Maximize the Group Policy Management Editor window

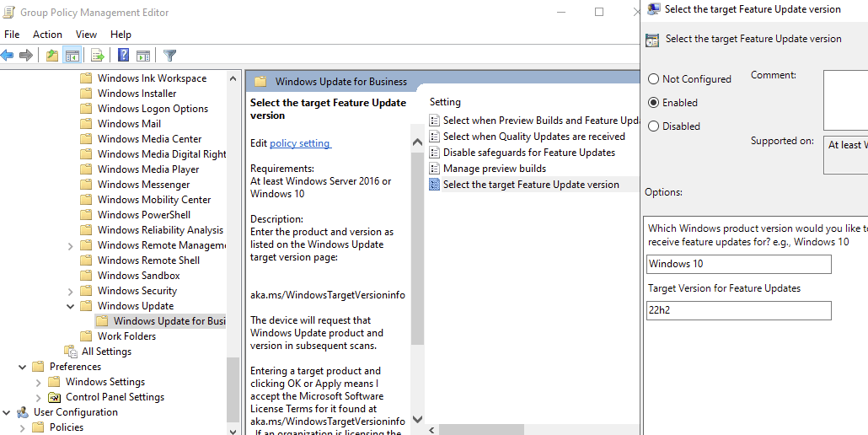tap(599, 12)
